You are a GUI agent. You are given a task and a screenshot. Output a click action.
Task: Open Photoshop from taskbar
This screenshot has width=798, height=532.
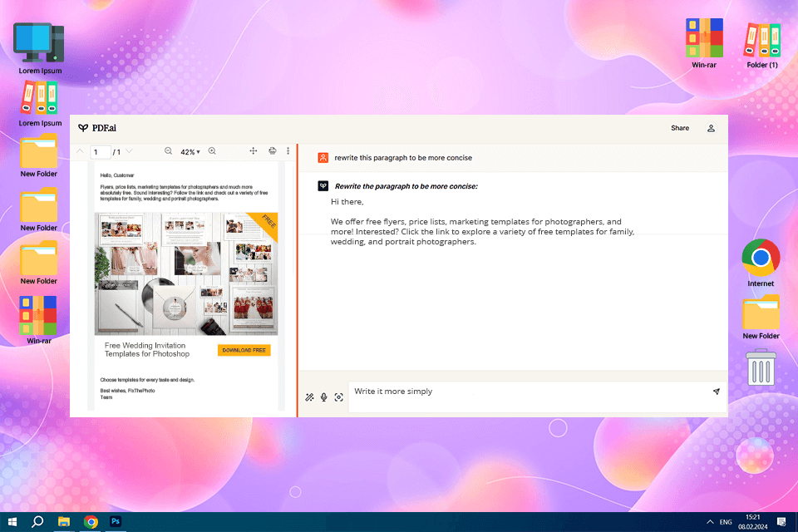tap(116, 521)
